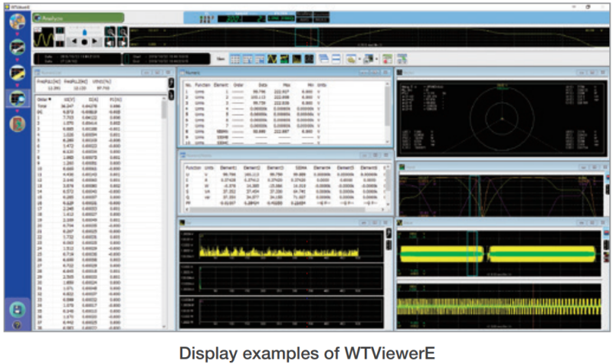Open the first toolbar dropdown arrow

coord(359,60)
